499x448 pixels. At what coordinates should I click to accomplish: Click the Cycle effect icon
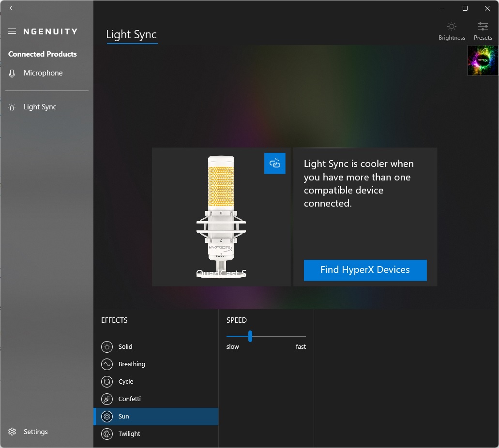tap(107, 382)
